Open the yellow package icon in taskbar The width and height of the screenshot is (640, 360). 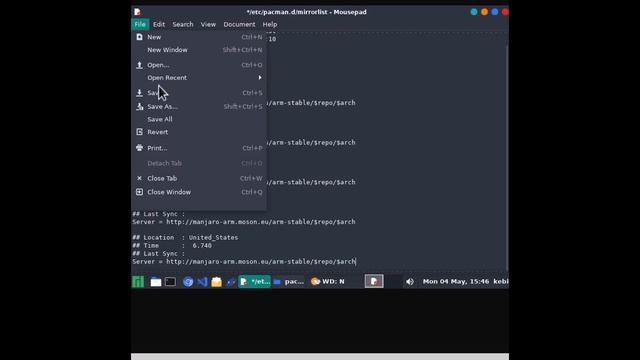pyautogui.click(x=216, y=282)
